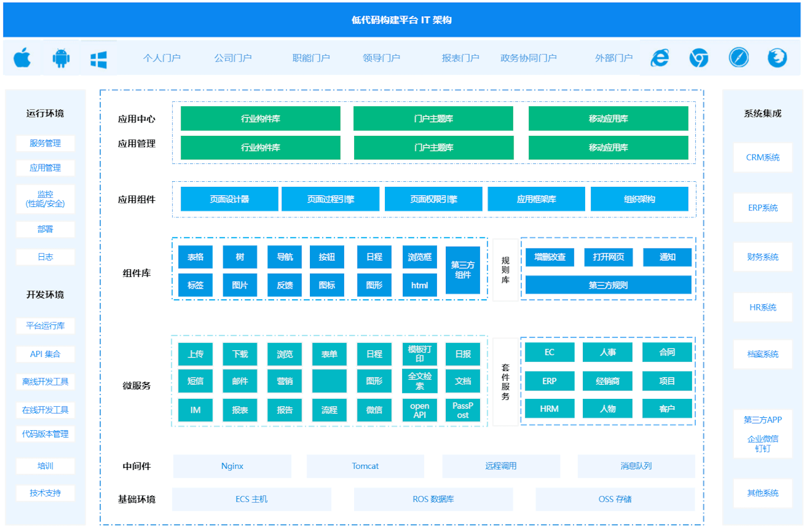Select the 领导门户 portal item

pos(381,58)
